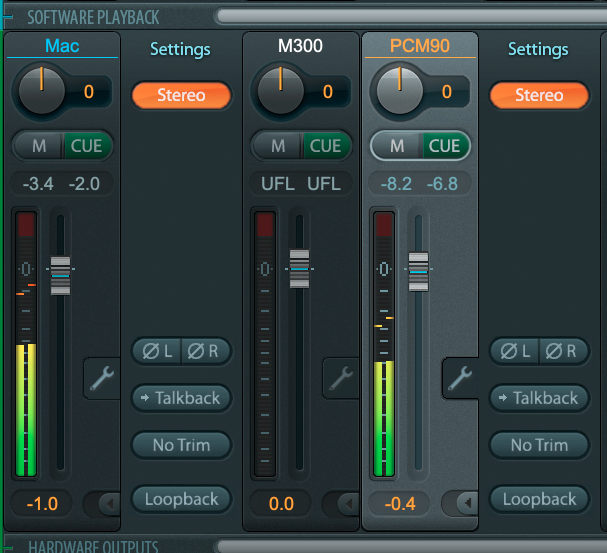Click Mac pan value field showing 0

coord(89,92)
